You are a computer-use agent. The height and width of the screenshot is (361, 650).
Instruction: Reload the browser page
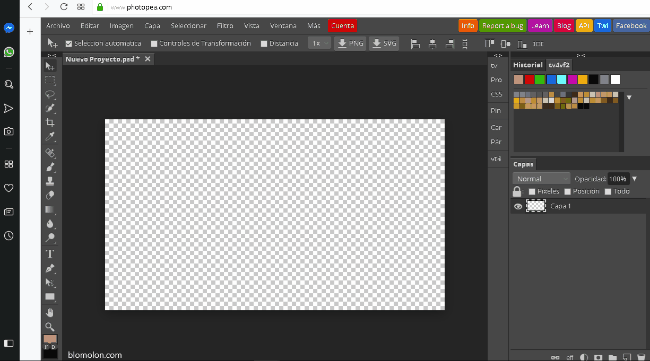[x=63, y=7]
